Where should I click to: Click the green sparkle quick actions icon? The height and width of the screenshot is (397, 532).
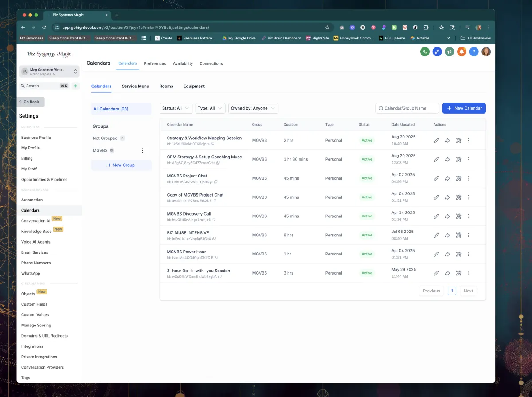[76, 86]
